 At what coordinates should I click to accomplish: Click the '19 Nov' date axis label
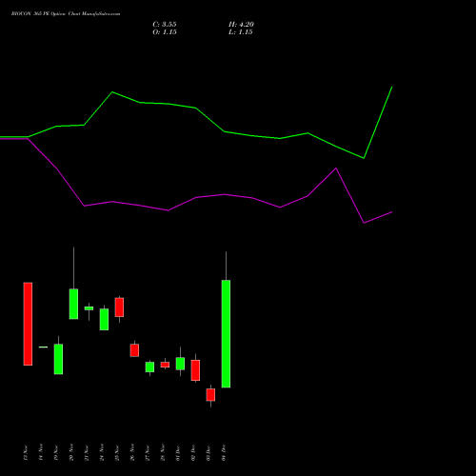[x=56, y=453]
